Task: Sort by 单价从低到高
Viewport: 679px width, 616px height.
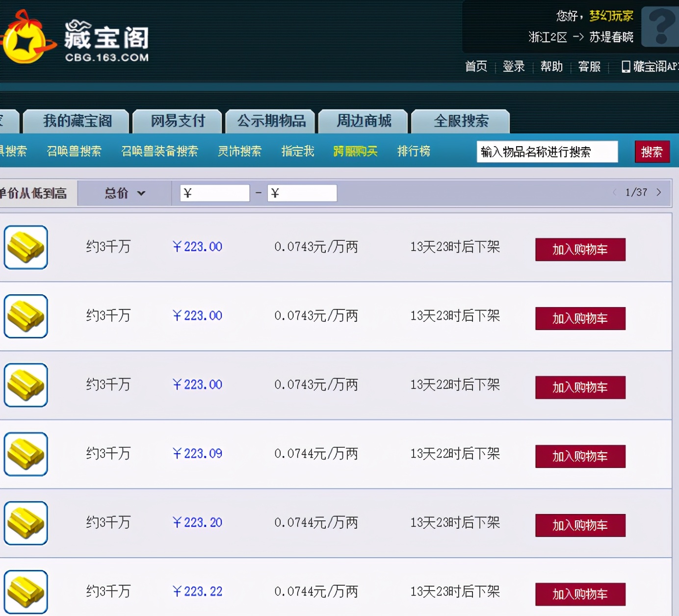Action: [x=33, y=193]
